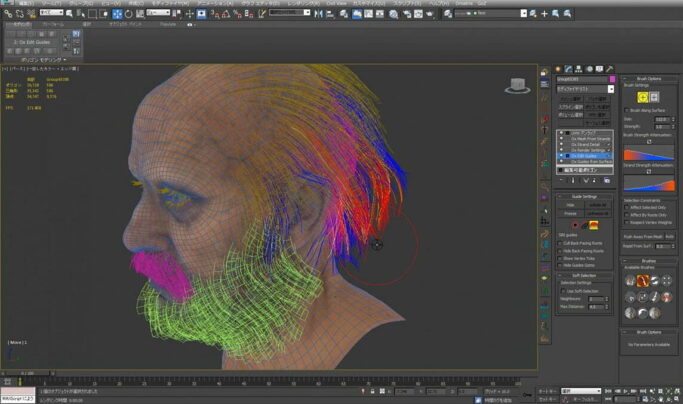Enable the Brush Along Surface checkbox
The image size is (683, 404).
point(628,110)
